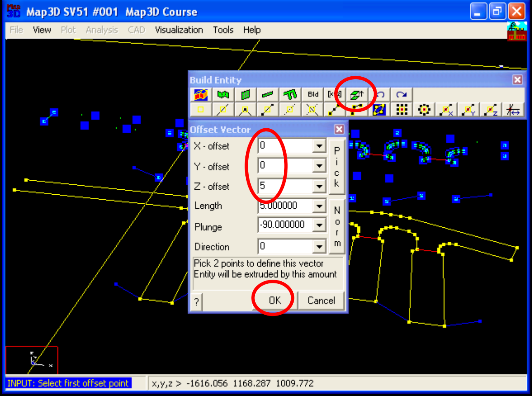
Task: Open the Z-offset dropdown arrow
Action: click(319, 186)
